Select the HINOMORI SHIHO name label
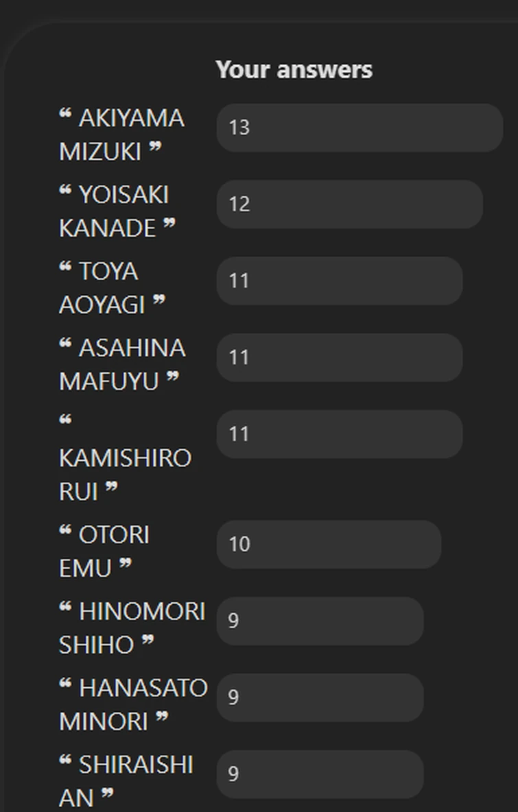The width and height of the screenshot is (518, 812). [132, 628]
